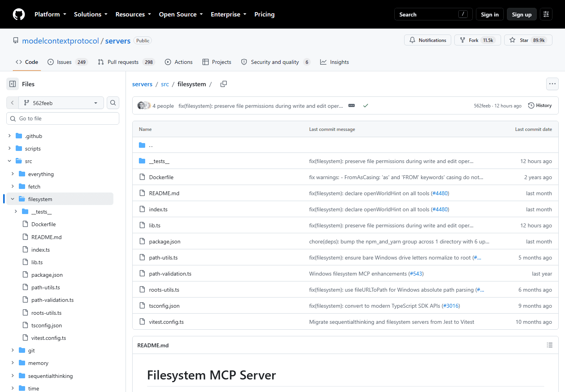Click the repository name servers link in header

118,41
